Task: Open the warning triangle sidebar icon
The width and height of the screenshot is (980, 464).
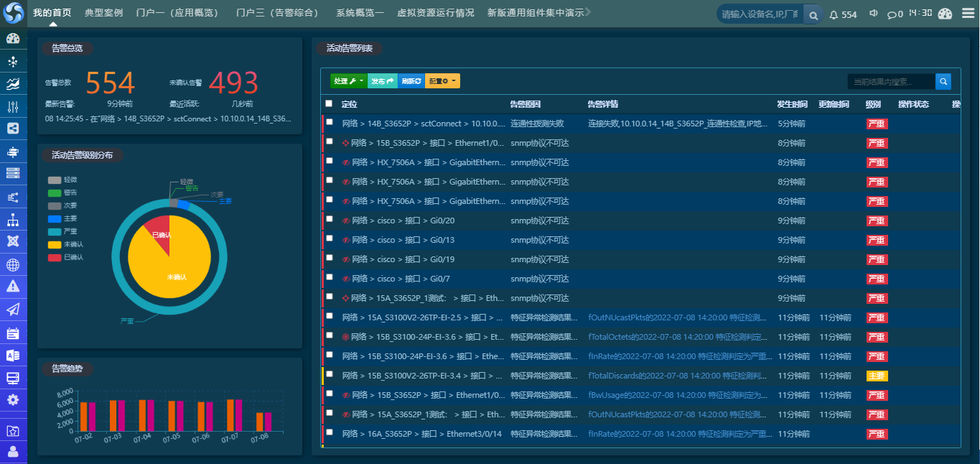Action: click(x=13, y=286)
